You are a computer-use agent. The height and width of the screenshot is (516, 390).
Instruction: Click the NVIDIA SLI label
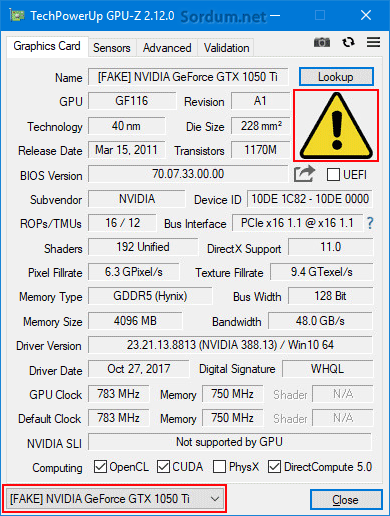coord(54,444)
